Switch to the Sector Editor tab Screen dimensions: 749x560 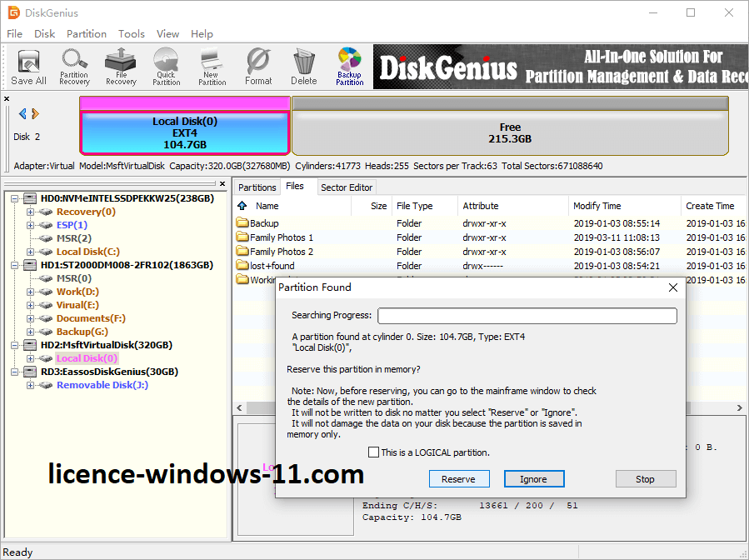click(x=347, y=187)
